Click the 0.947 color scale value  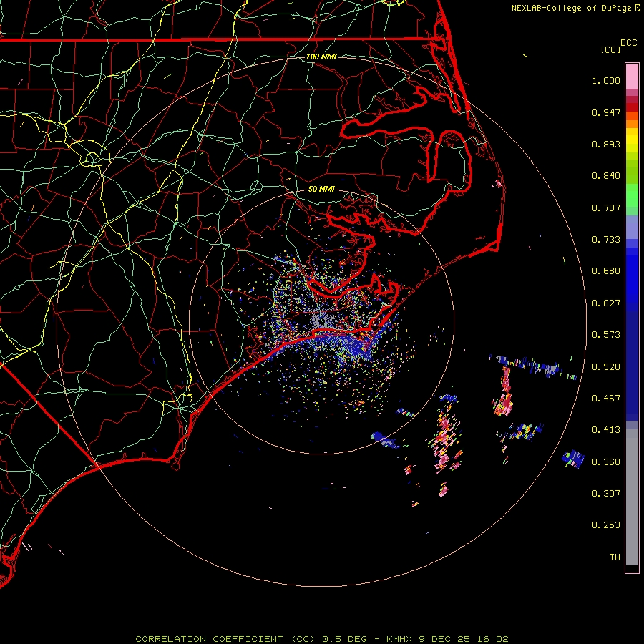(606, 112)
